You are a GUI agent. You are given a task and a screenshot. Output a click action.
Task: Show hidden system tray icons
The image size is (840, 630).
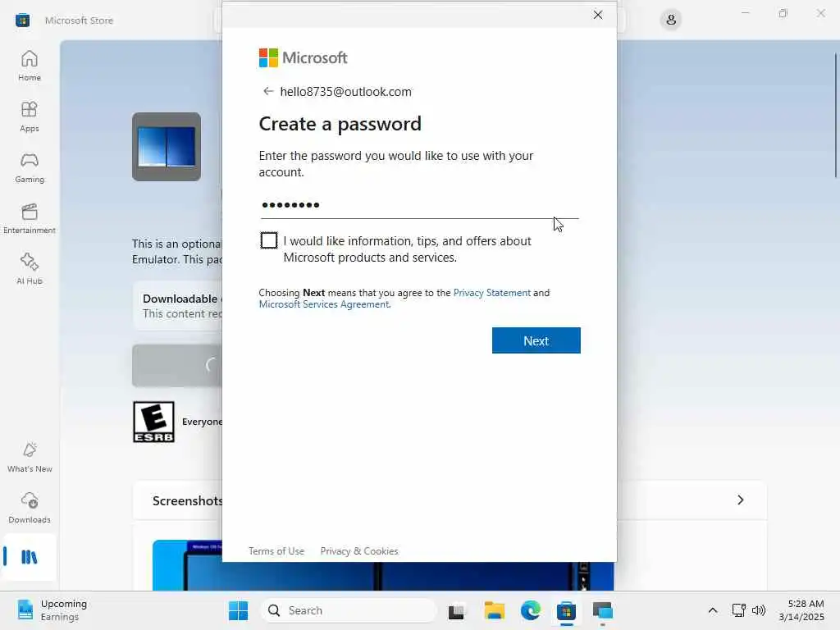713,610
